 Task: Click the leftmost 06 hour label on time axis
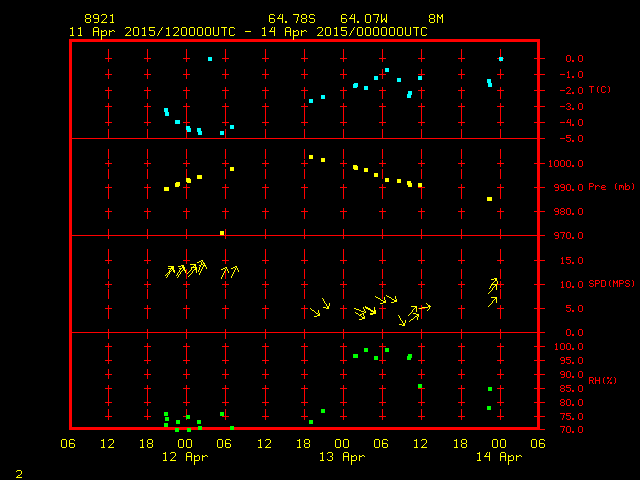pyautogui.click(x=69, y=443)
